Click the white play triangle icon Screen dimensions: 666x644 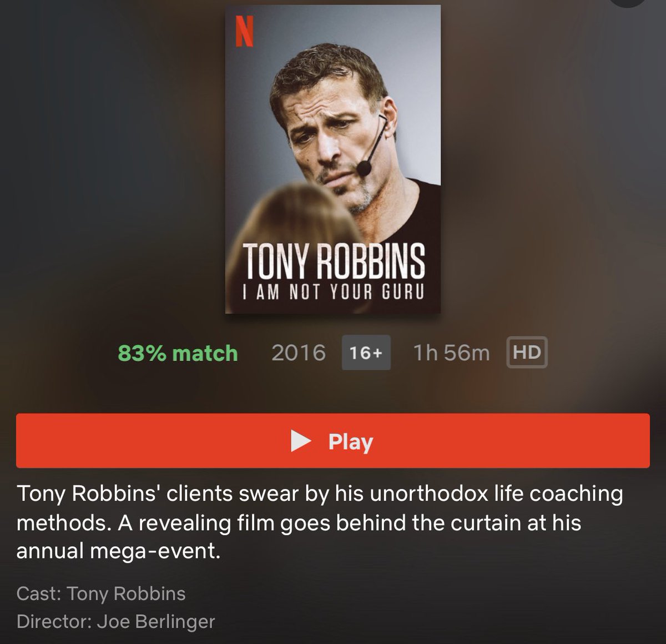(301, 441)
